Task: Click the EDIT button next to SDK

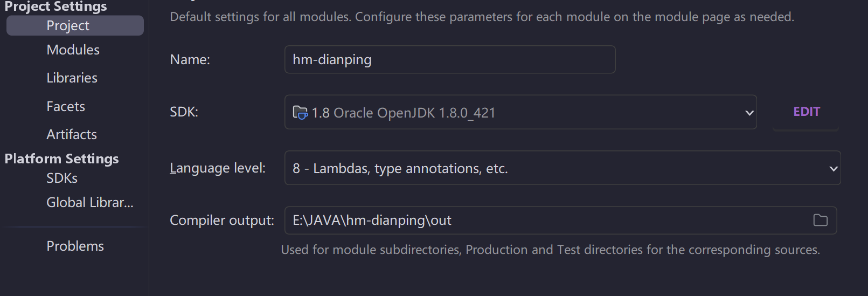Action: click(x=806, y=112)
